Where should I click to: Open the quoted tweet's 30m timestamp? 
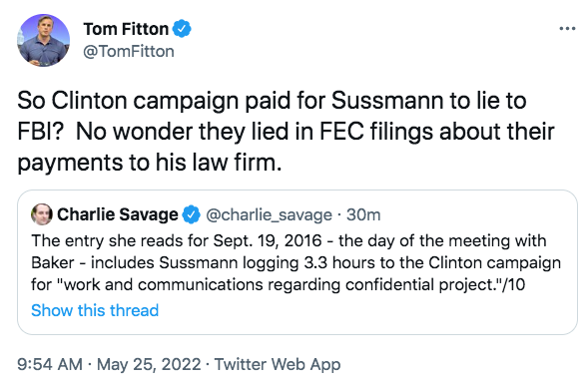[x=363, y=214]
